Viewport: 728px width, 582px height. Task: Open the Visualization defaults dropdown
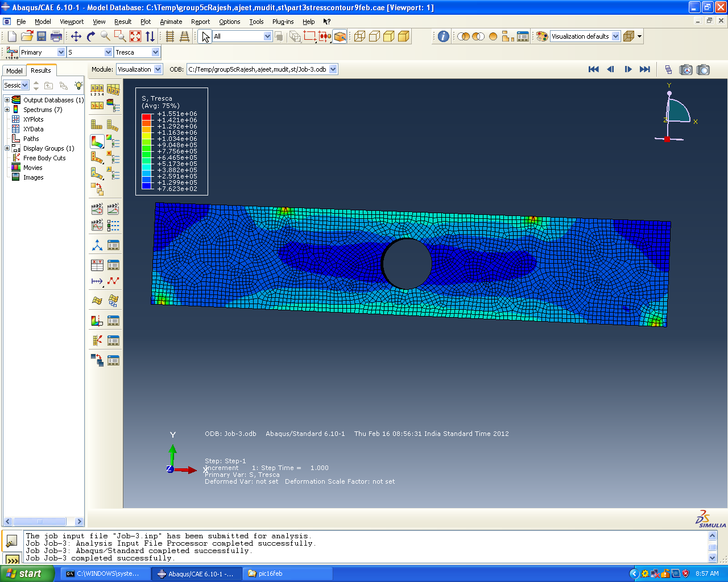click(x=615, y=36)
